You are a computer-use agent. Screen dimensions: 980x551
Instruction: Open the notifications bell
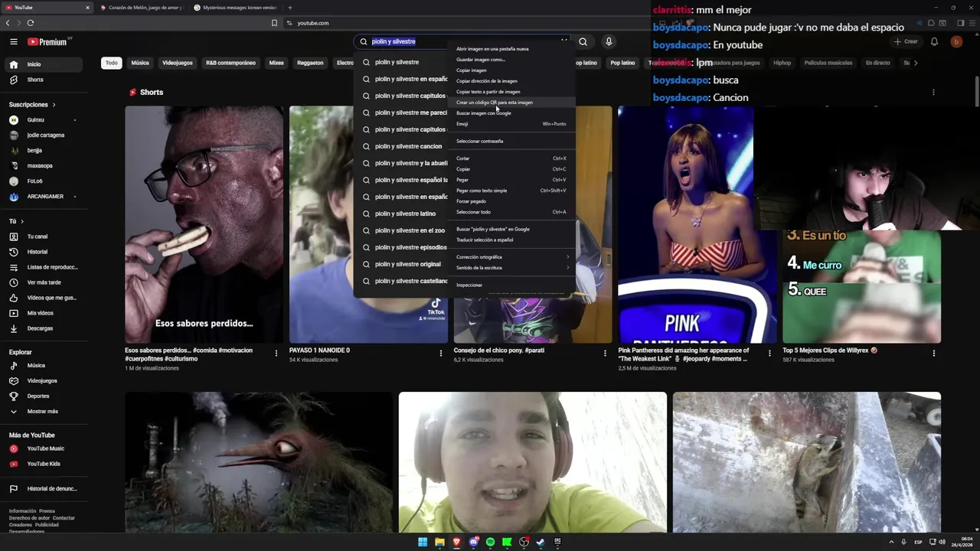coord(934,42)
